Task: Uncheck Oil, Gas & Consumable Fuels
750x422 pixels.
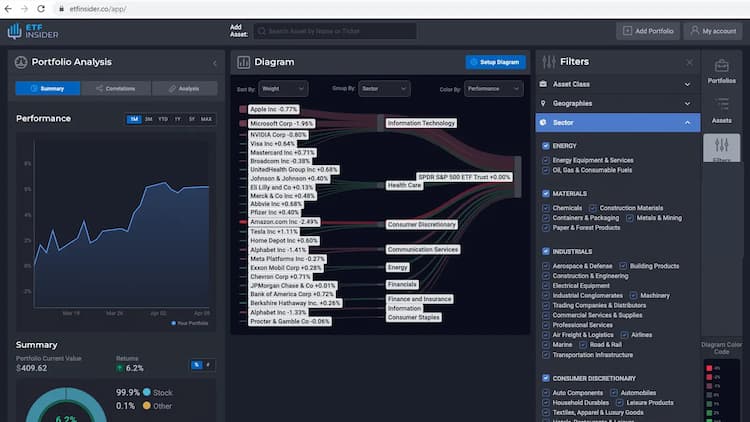Action: pos(546,170)
